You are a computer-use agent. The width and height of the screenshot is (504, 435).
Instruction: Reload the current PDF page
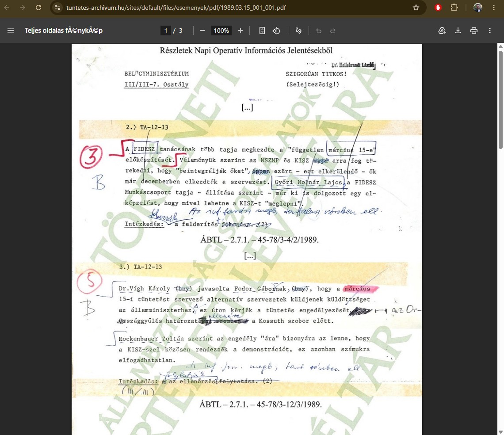click(38, 8)
